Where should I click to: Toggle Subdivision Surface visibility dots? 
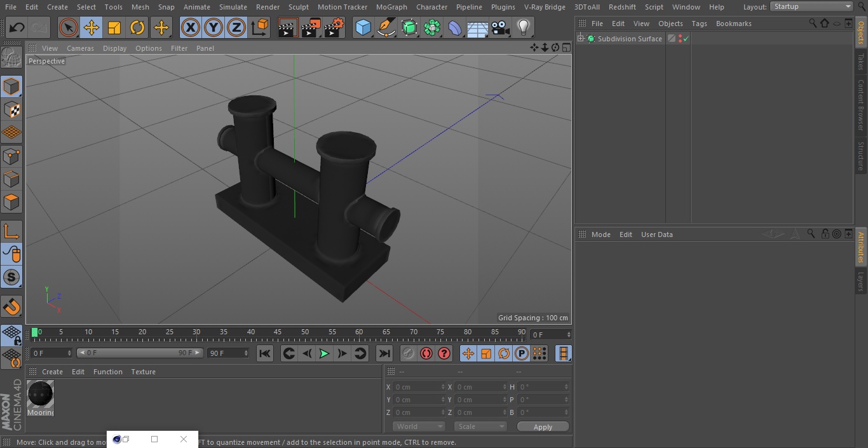(681, 39)
